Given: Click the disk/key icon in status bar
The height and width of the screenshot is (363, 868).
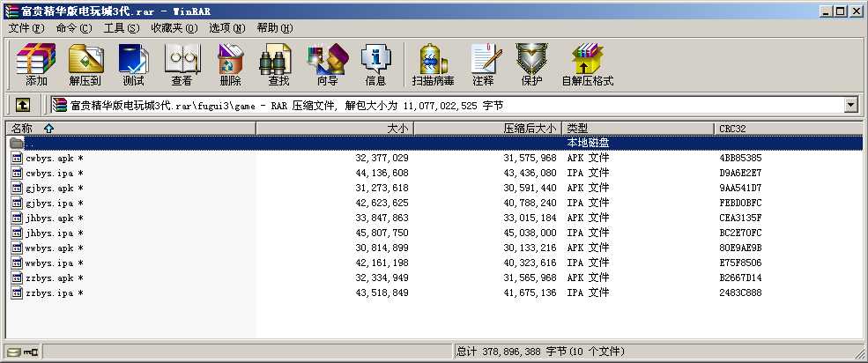Looking at the screenshot, I should click(x=23, y=352).
